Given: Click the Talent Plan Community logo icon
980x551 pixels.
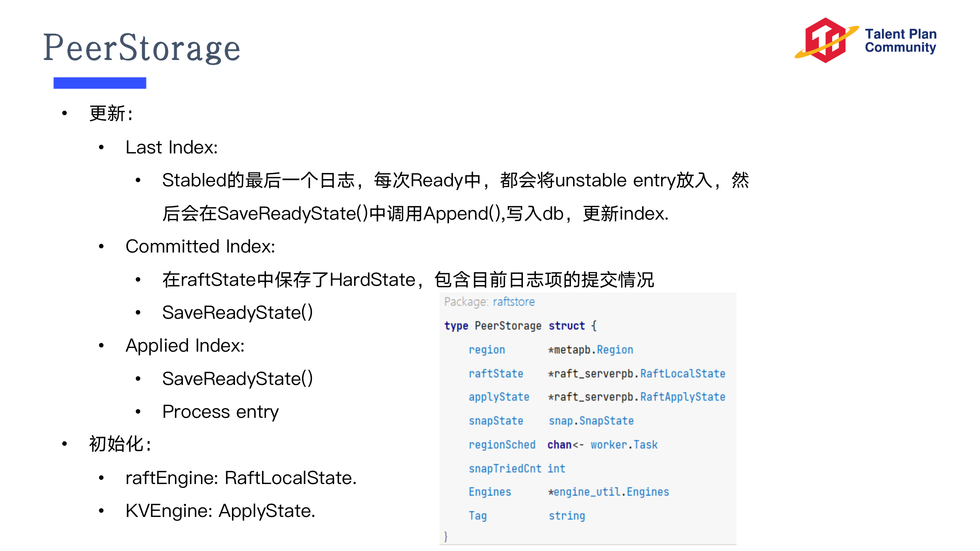Looking at the screenshot, I should pyautogui.click(x=825, y=40).
